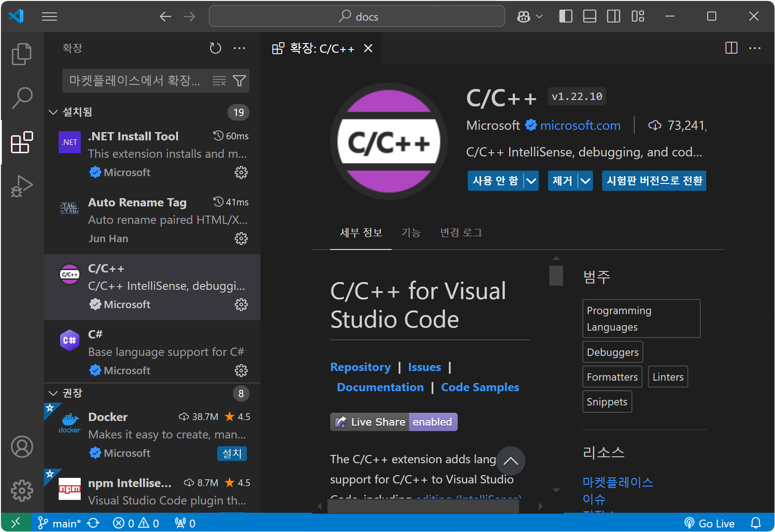Open Run and Debug view

click(x=22, y=186)
